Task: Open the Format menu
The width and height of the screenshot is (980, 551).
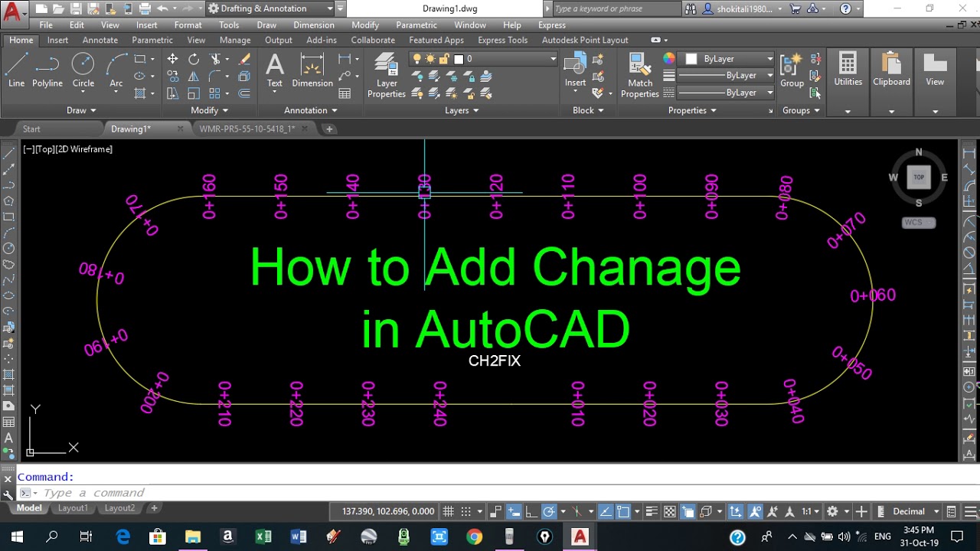Action: pos(188,25)
